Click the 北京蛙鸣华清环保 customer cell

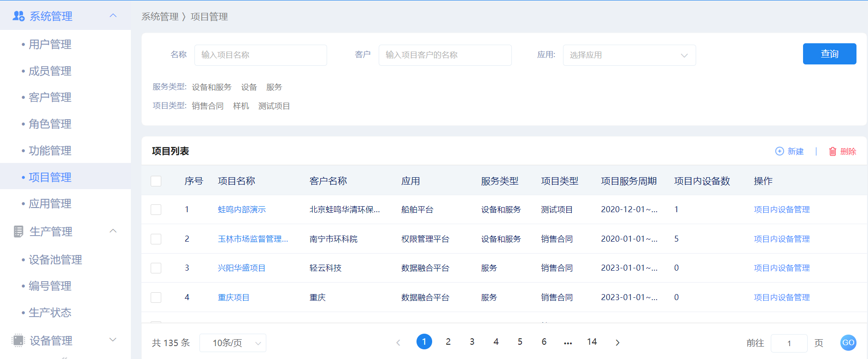345,209
